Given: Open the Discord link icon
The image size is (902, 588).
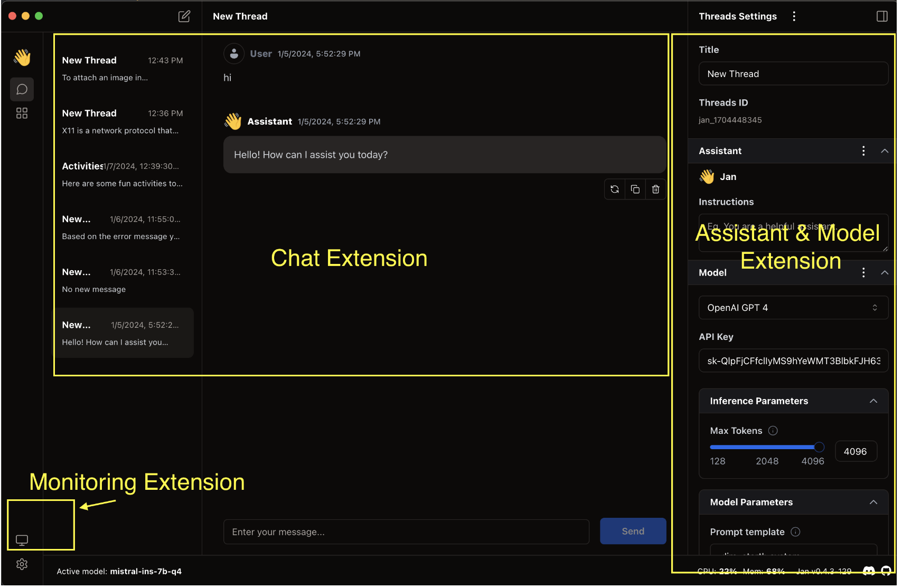Looking at the screenshot, I should click(x=869, y=571).
